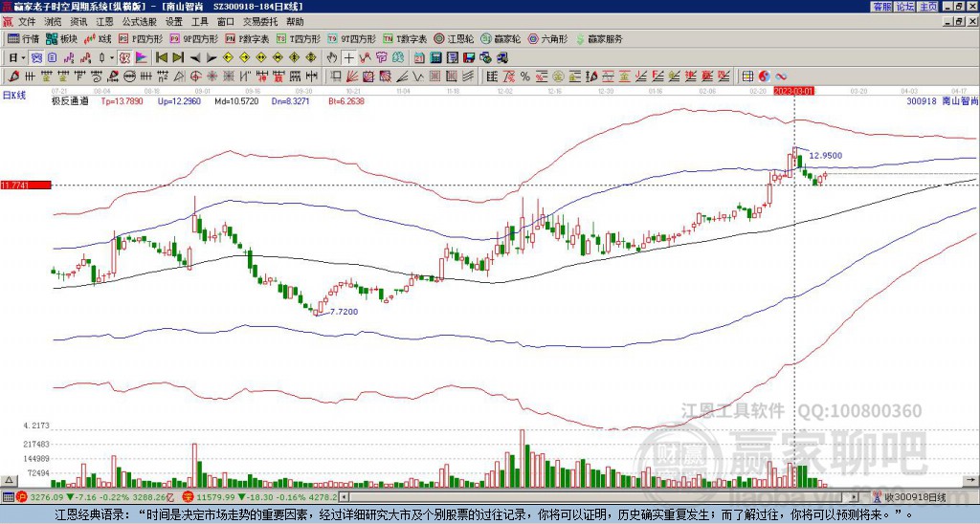Open the 江恩轮 tool
This screenshot has height=524, width=980.
(454, 38)
